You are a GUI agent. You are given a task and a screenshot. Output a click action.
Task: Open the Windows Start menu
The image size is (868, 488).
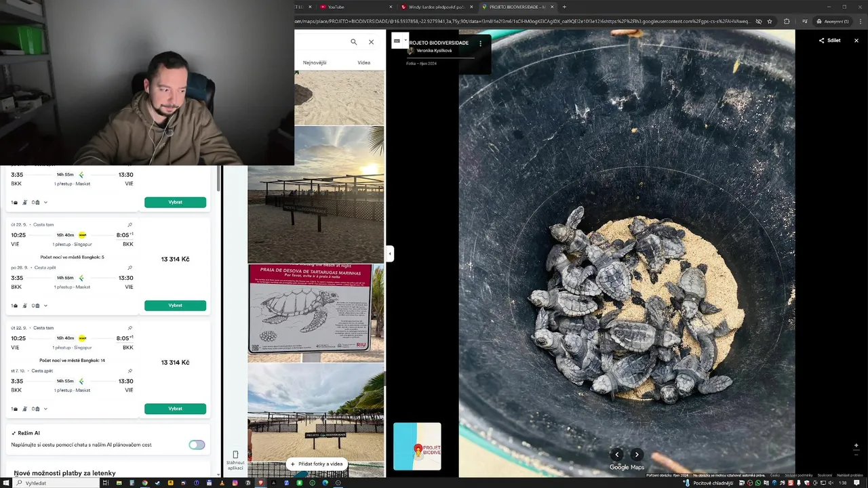6,483
